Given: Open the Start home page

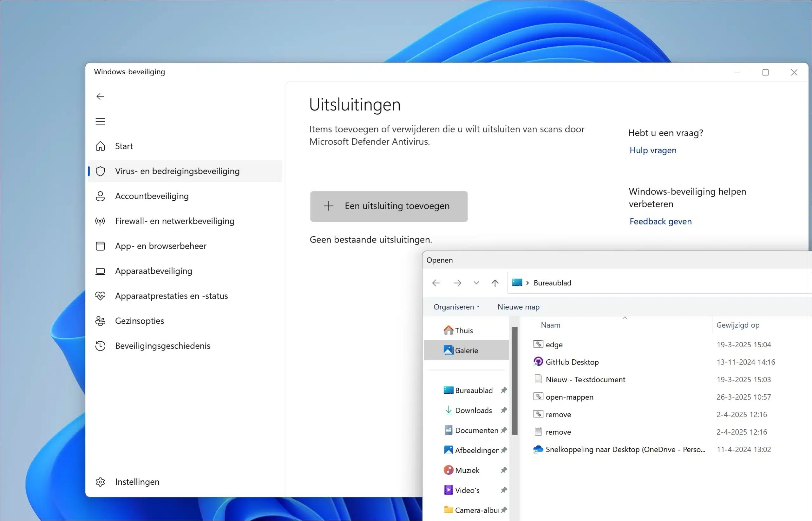Looking at the screenshot, I should pos(185,146).
